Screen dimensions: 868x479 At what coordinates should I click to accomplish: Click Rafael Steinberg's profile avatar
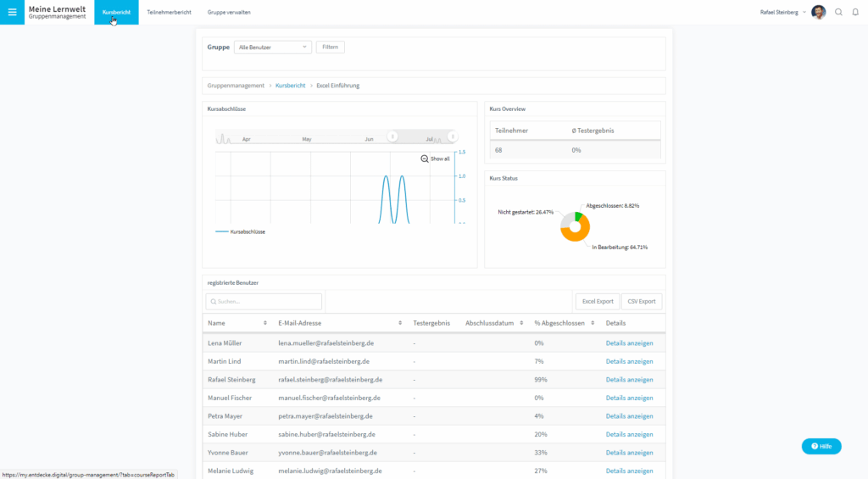pos(818,12)
